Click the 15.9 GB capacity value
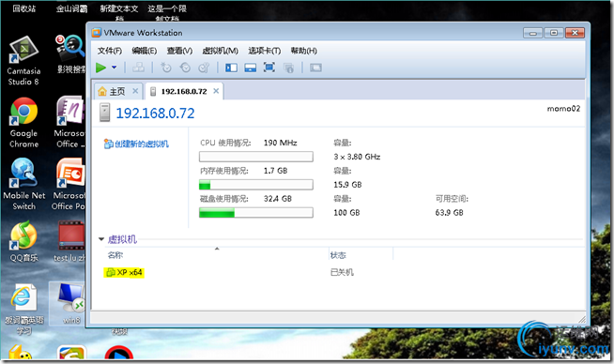Viewport: 614px width, 364px height. 347,185
